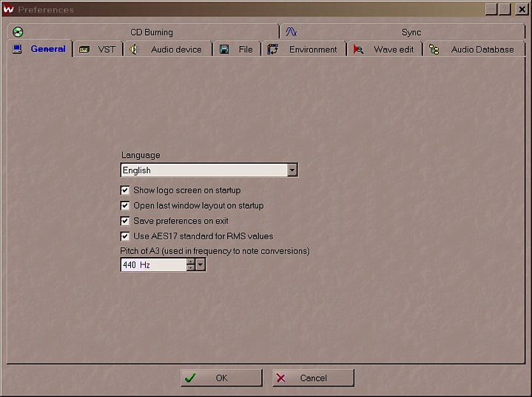Click the Pitch of A3 description text

point(215,251)
